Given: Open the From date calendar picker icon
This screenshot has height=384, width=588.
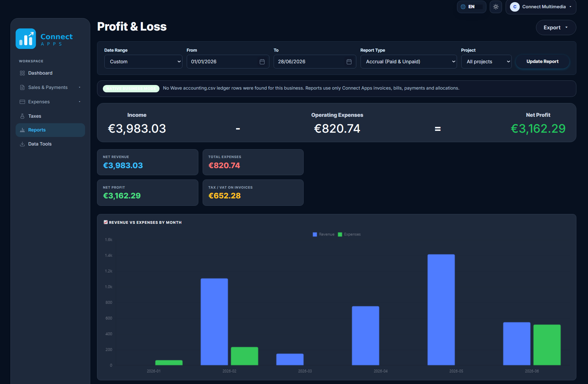Looking at the screenshot, I should pyautogui.click(x=262, y=62).
